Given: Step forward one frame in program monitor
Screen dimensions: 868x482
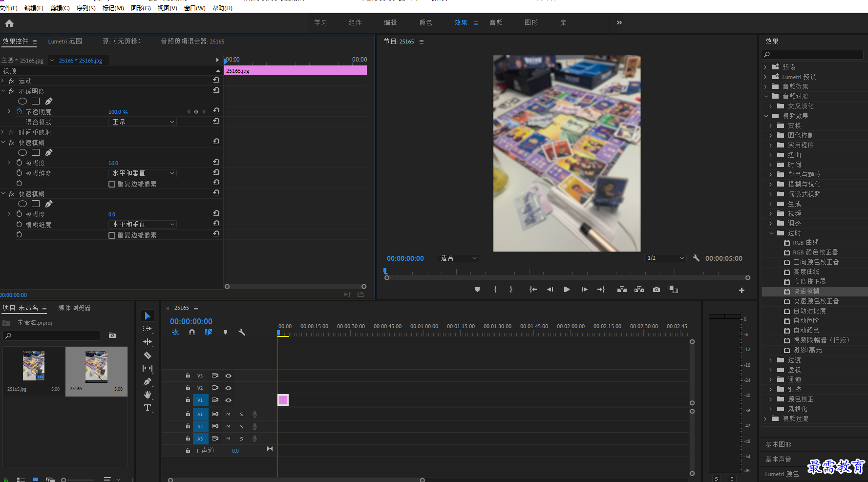Looking at the screenshot, I should pyautogui.click(x=584, y=290).
